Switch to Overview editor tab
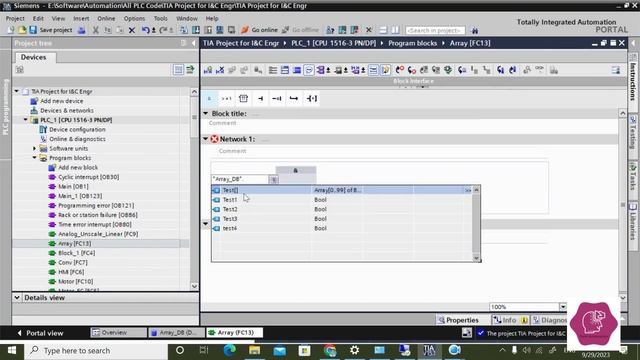 pyautogui.click(x=118, y=333)
